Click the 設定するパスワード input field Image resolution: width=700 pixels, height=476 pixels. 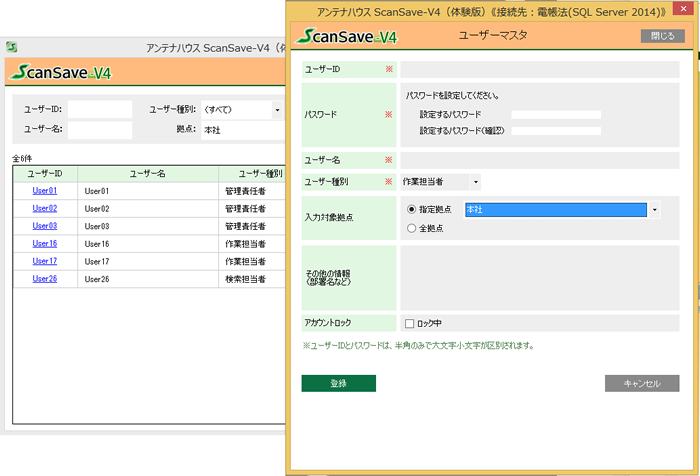555,115
